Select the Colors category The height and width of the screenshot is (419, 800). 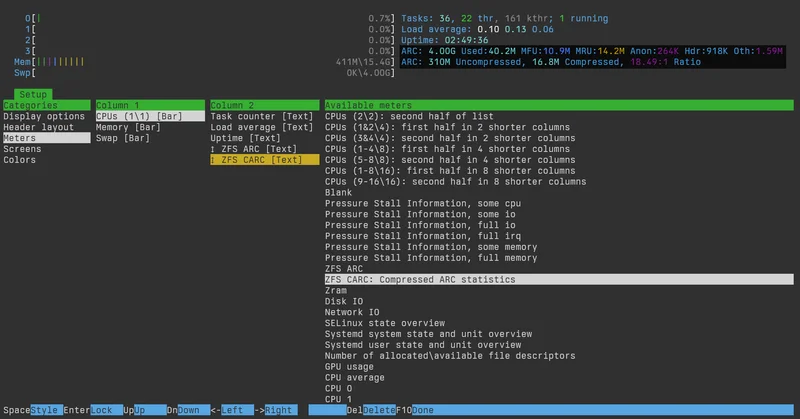pos(20,160)
